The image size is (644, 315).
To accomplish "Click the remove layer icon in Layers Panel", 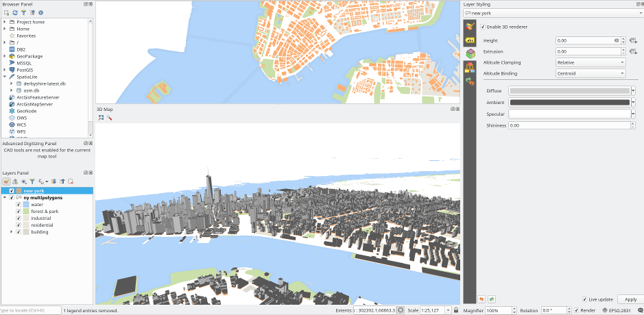I will coord(71,181).
